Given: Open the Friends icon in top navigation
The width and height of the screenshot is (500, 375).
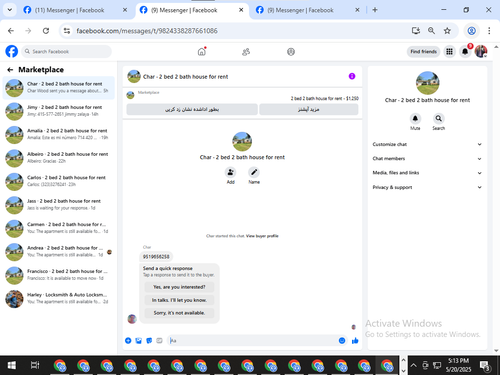Looking at the screenshot, I should point(246,52).
